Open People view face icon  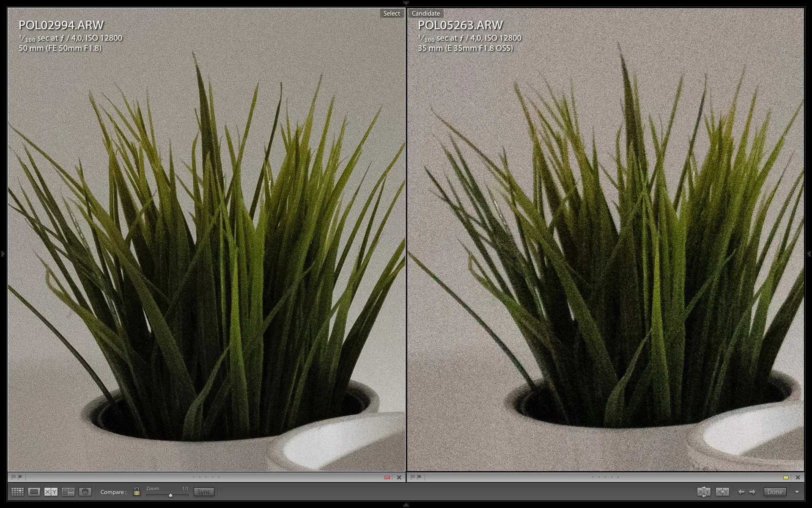(x=85, y=491)
